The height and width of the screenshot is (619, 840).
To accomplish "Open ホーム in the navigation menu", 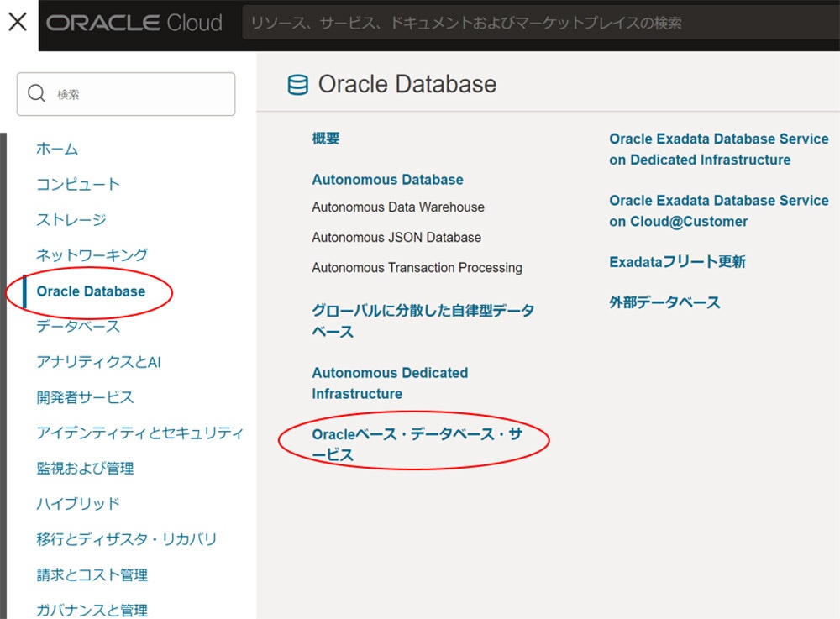I will [57, 149].
